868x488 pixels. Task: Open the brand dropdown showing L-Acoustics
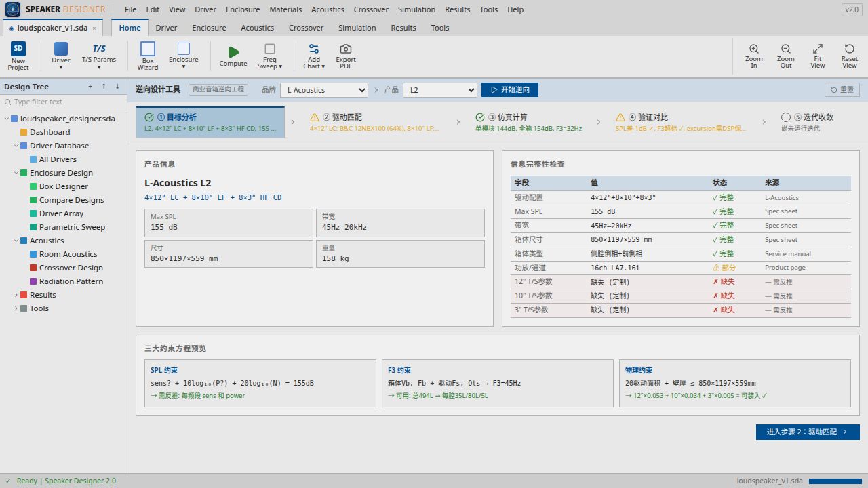click(324, 90)
